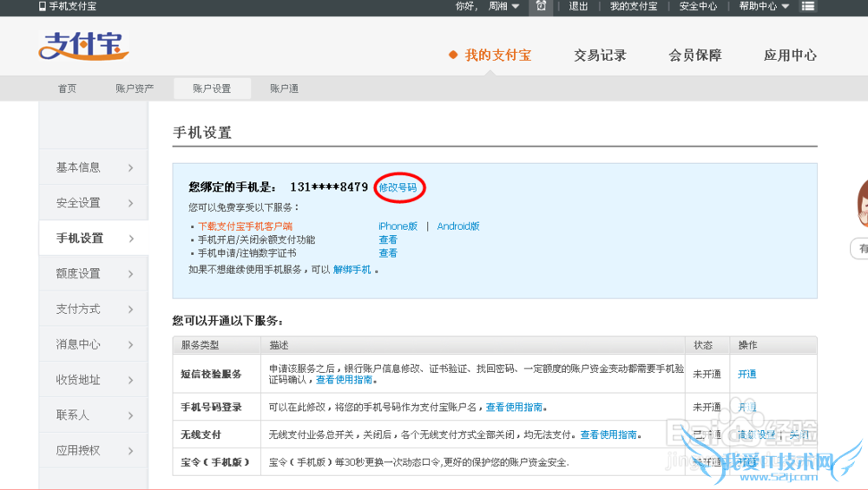Download the Android版 client
Viewport: 868px width, 490px height.
point(458,226)
